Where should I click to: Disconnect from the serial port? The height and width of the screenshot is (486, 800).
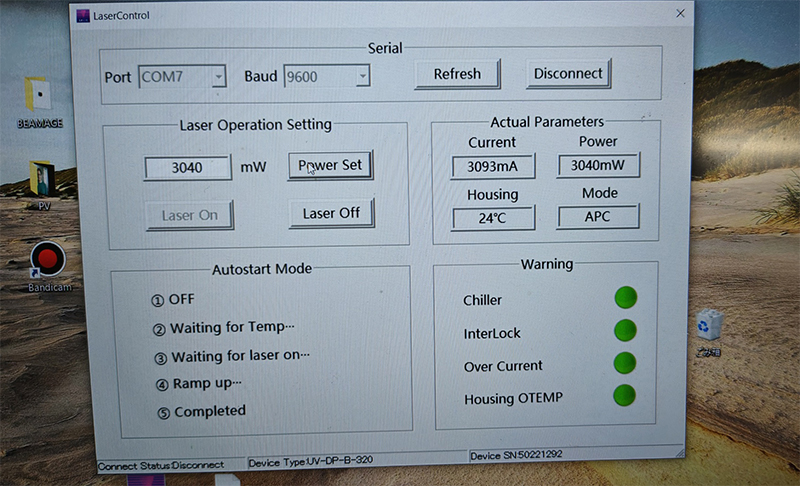coord(568,74)
